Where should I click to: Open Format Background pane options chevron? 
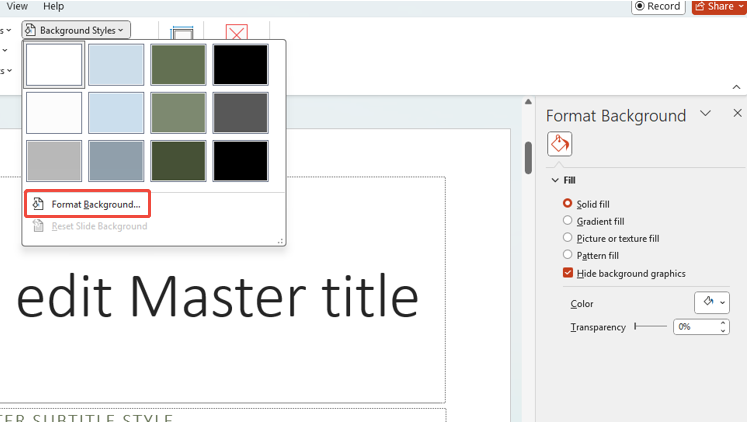click(705, 113)
